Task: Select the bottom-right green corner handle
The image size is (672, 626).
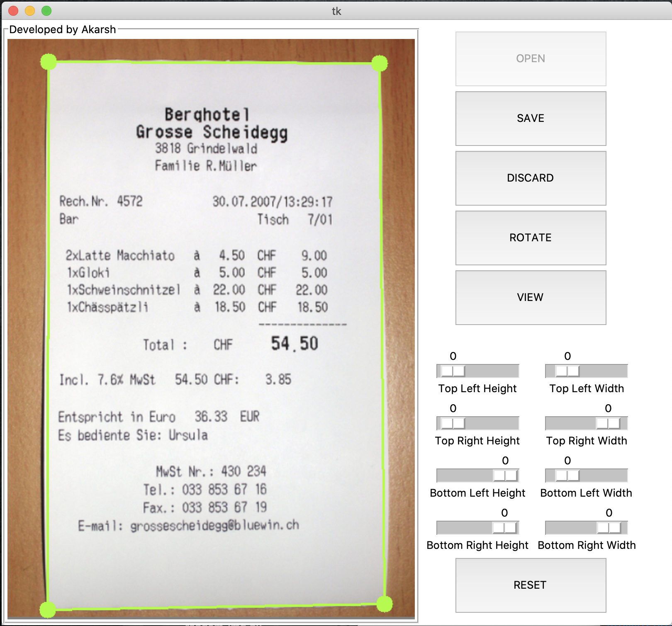Action: [x=385, y=604]
